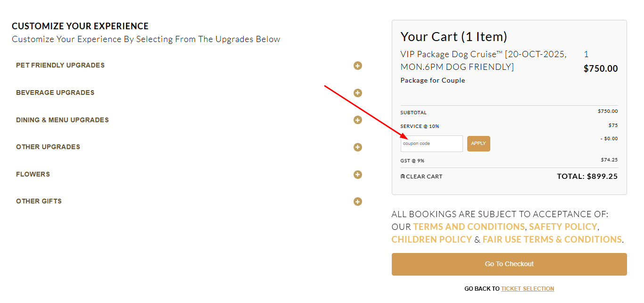Image resolution: width=644 pixels, height=303 pixels.
Task: Expand the Pet Friendly Upgrades section
Action: (358, 66)
